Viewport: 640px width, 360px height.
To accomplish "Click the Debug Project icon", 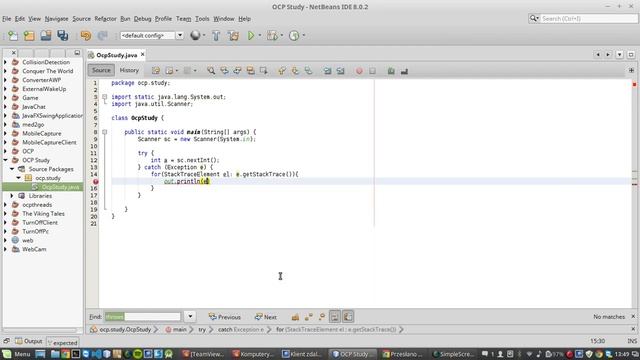I will 272,36.
